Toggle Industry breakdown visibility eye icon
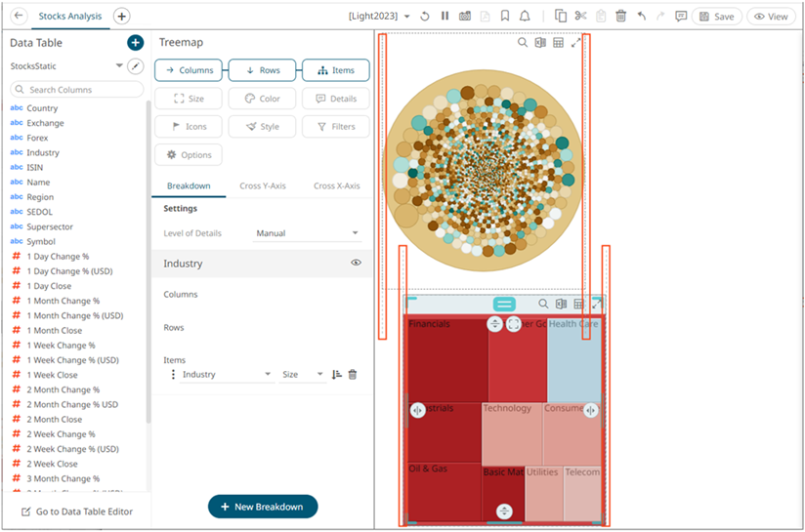This screenshot has width=805, height=532. 356,264
